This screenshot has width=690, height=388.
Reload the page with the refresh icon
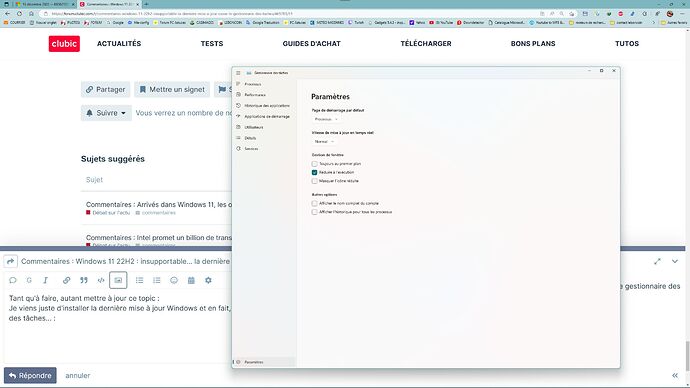click(x=19, y=14)
